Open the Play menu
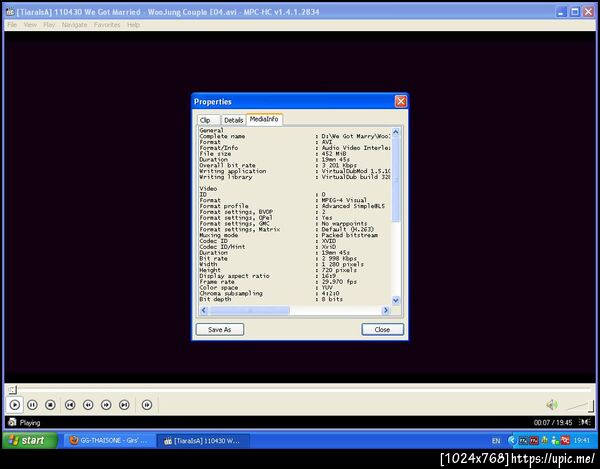 pos(49,25)
